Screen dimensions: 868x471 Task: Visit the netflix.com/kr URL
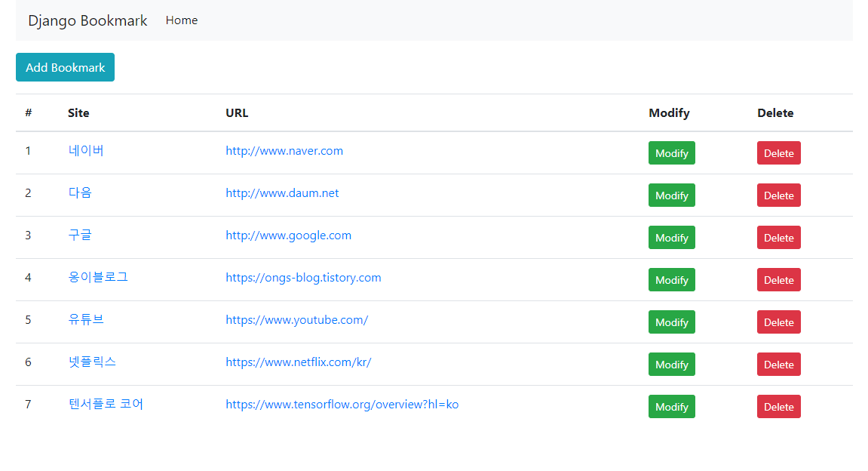pyautogui.click(x=299, y=362)
